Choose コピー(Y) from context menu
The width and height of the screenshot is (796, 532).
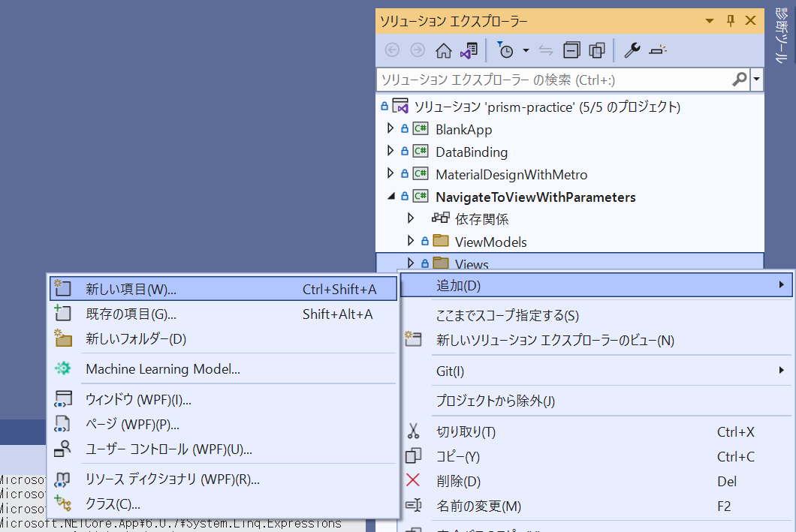point(597,457)
